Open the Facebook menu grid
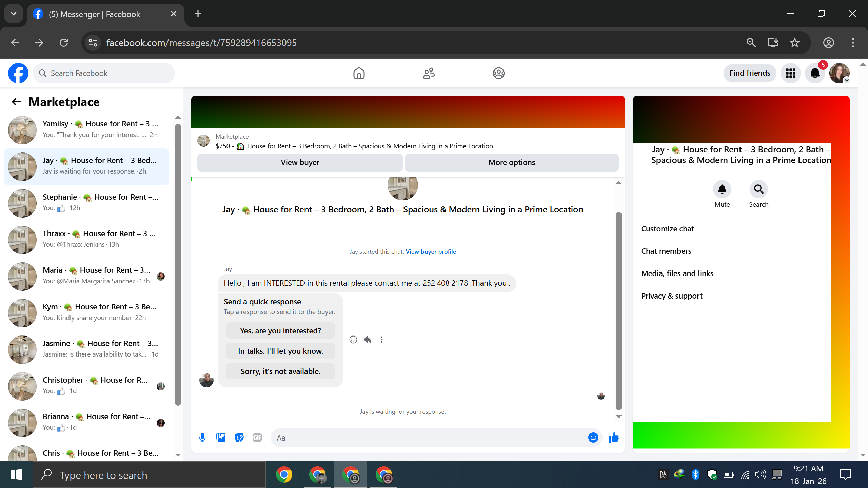The image size is (868, 488). [x=791, y=73]
